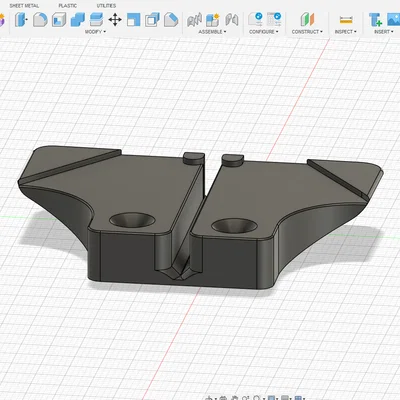Select the Fillet tool in Modify
Viewport: 400px width, 400px height.
click(40, 19)
